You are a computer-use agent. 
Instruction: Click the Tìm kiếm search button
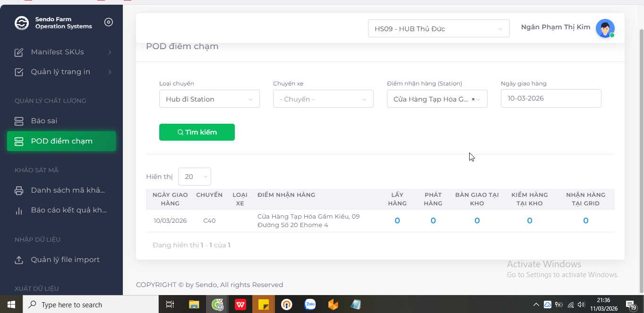click(197, 132)
